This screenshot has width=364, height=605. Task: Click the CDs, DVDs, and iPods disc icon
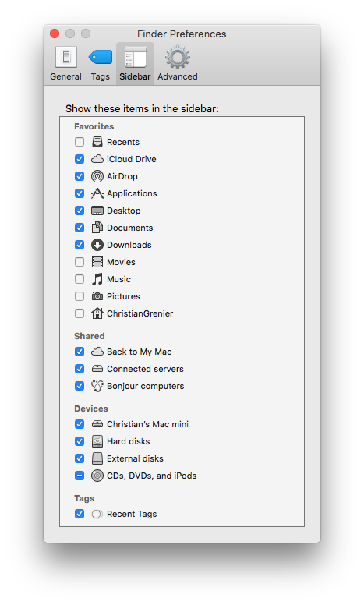(97, 476)
